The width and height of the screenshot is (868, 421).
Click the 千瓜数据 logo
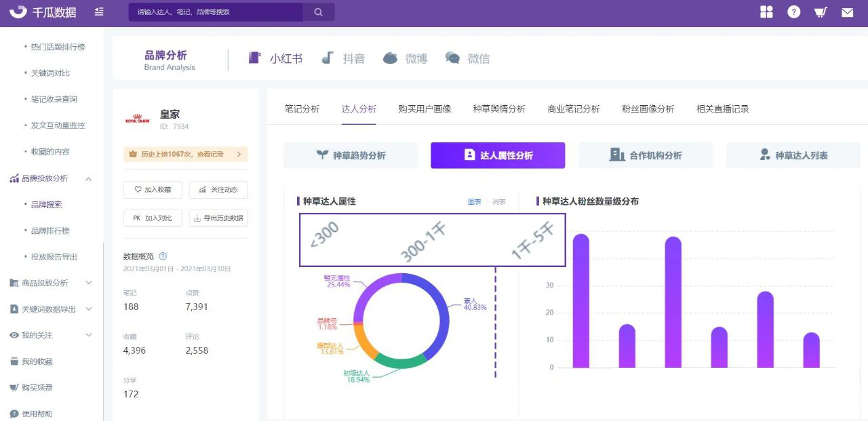[43, 12]
